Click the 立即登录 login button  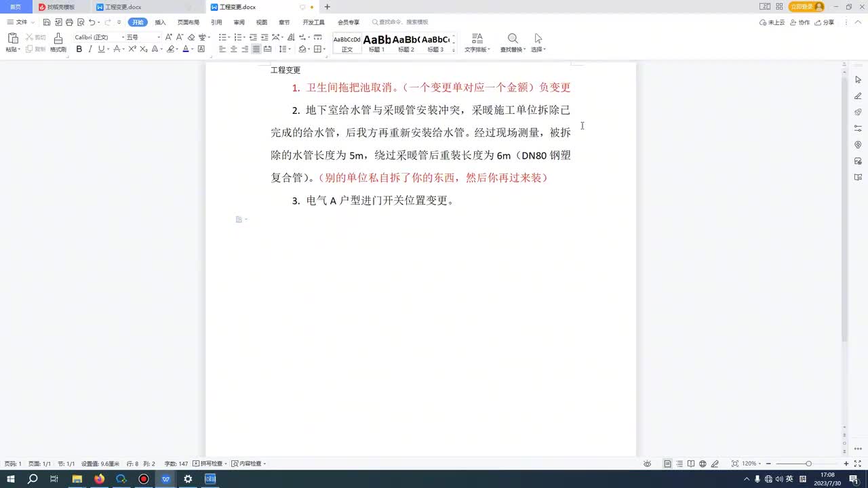click(806, 7)
